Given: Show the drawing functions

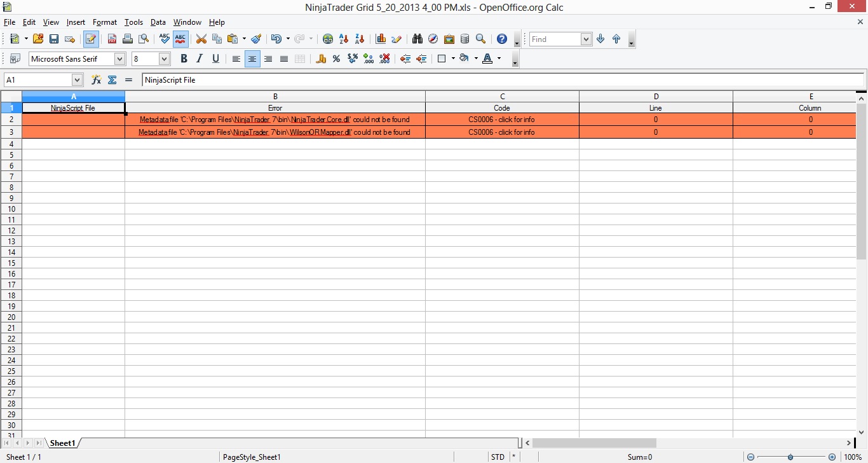Looking at the screenshot, I should 397,39.
